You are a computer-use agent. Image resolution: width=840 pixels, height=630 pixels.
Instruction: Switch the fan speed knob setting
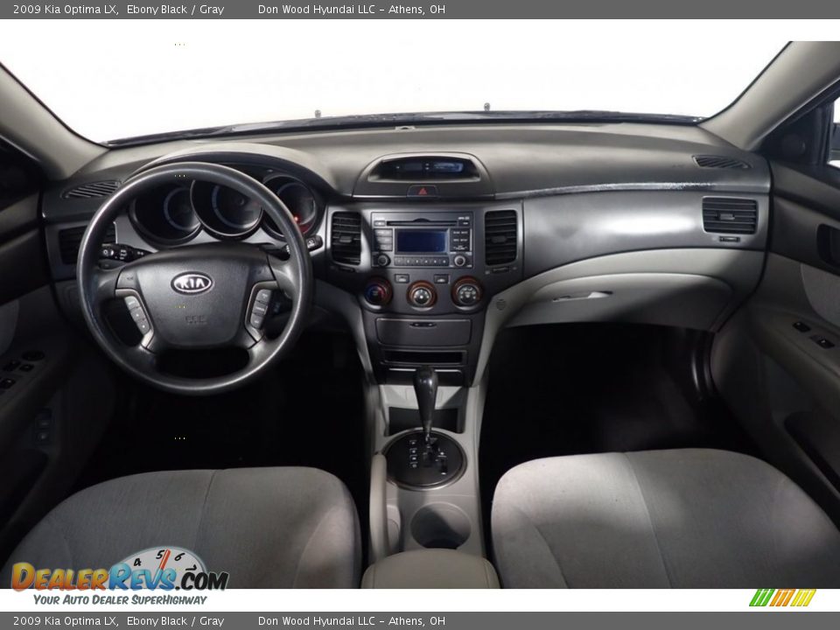pyautogui.click(x=422, y=296)
